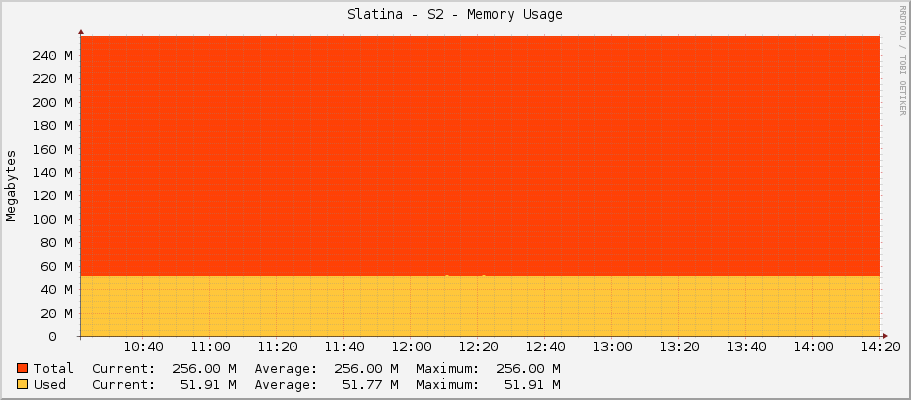Click the '13:40' time axis label
The width and height of the screenshot is (911, 400).
click(747, 347)
